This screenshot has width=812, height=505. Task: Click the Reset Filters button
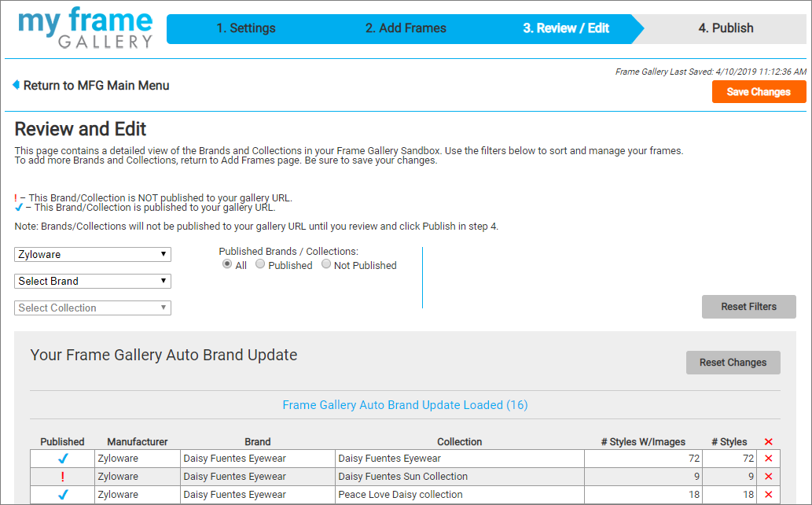point(749,307)
